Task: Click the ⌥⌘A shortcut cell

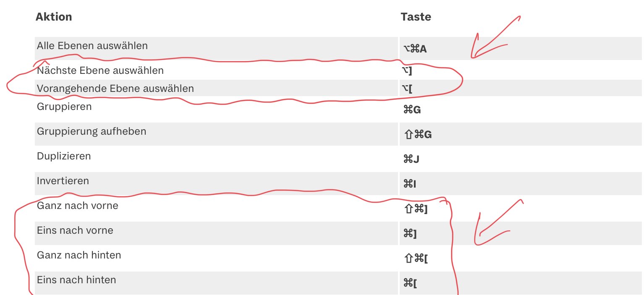Action: (x=415, y=49)
